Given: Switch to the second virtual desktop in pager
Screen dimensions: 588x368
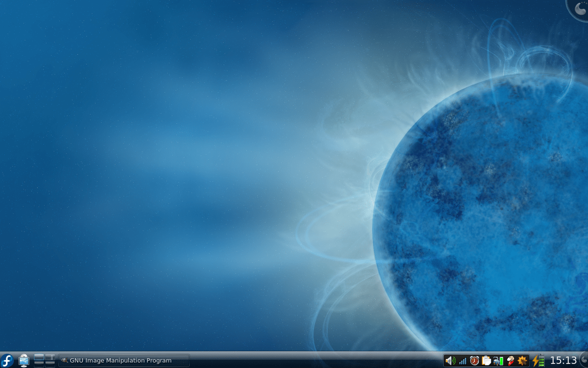Looking at the screenshot, I should click(x=50, y=357).
